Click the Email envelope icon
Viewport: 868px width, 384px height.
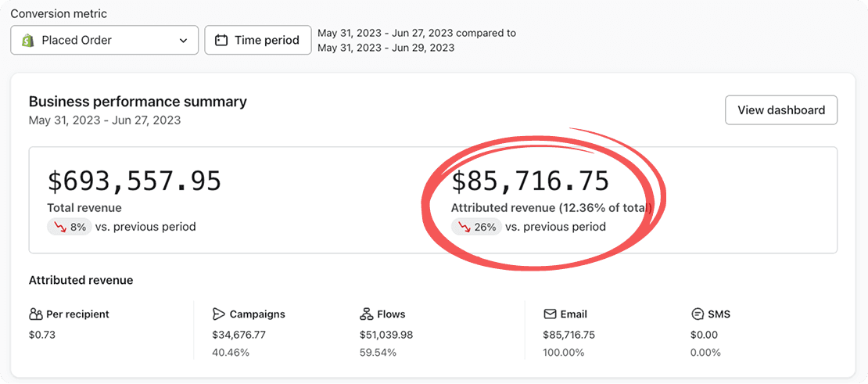[x=550, y=314]
